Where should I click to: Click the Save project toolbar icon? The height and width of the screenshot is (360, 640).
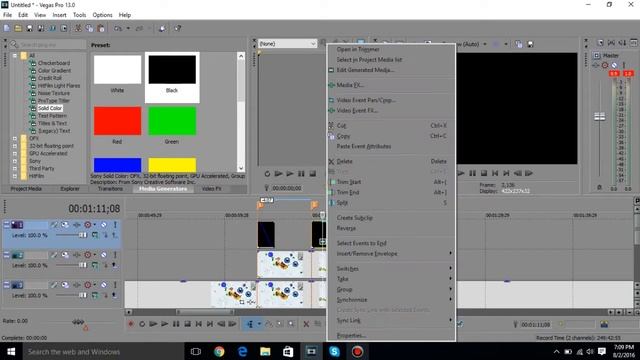point(29,28)
